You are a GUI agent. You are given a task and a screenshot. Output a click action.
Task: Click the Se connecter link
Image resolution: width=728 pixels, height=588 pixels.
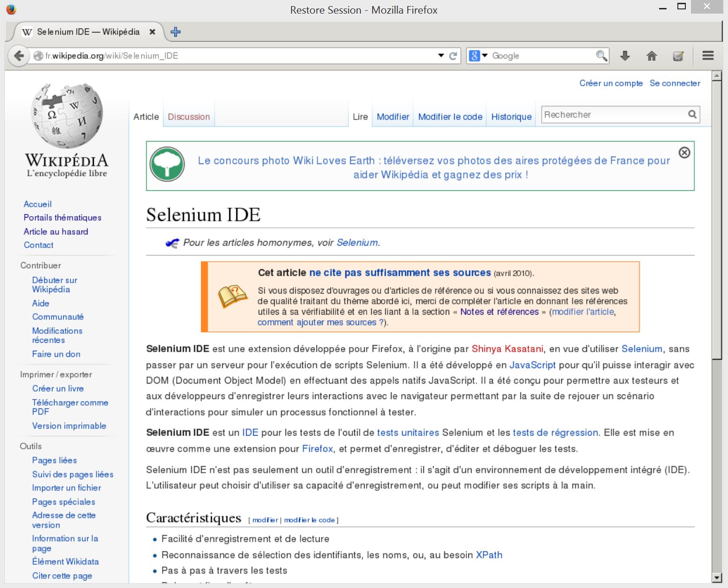pos(675,83)
